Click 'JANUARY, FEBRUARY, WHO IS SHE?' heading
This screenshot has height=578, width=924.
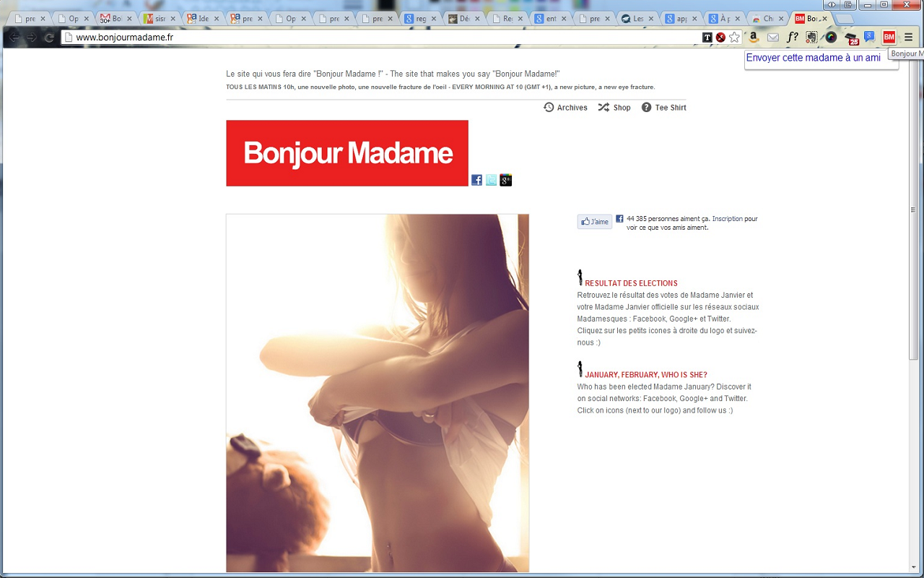(645, 375)
